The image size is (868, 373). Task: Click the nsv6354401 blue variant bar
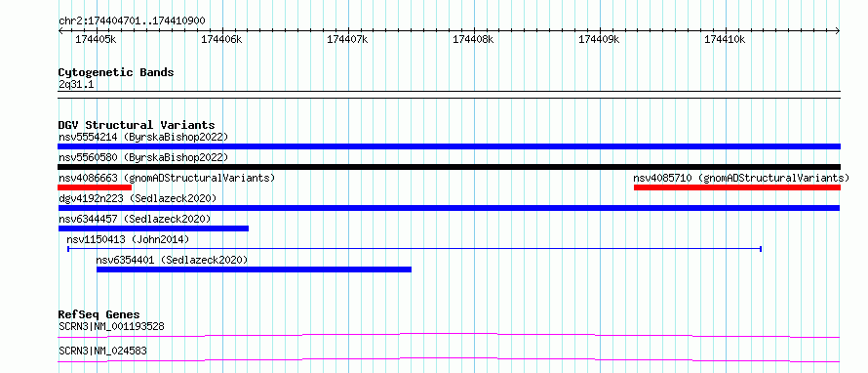pyautogui.click(x=255, y=269)
